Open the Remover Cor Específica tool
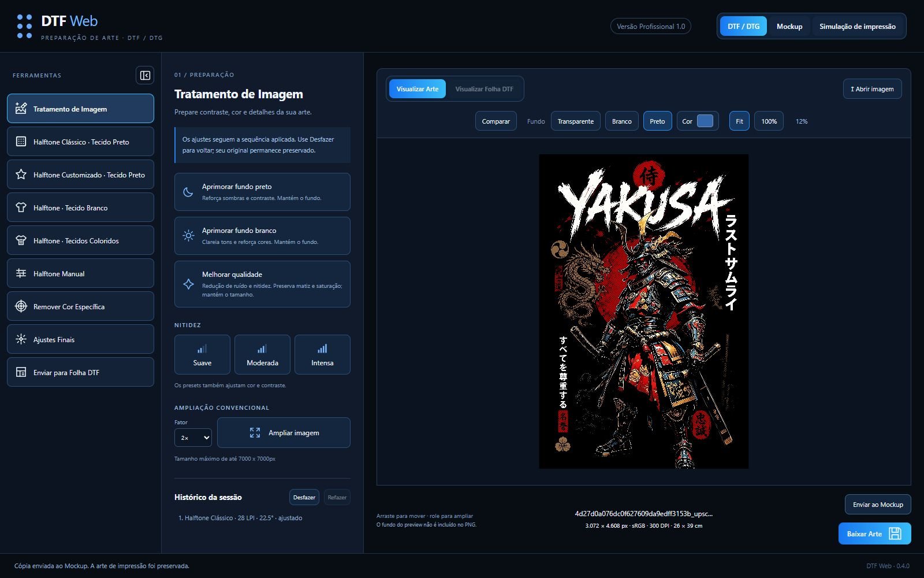This screenshot has width=924, height=578. pos(80,306)
